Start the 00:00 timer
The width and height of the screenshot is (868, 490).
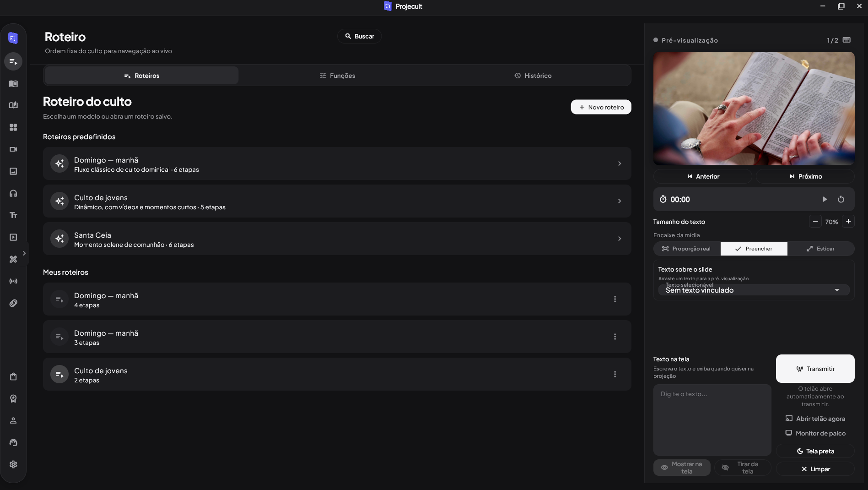pos(825,200)
